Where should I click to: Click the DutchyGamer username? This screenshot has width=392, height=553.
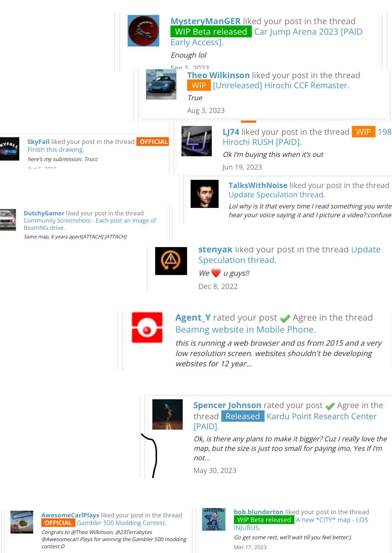(44, 213)
